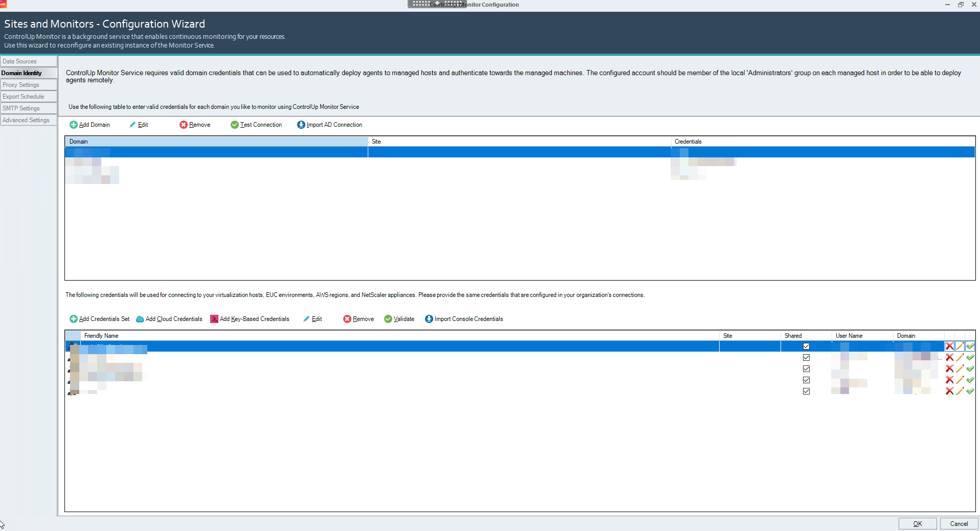The height and width of the screenshot is (531, 980).
Task: Click Domain column header in credentials table
Action: tap(919, 336)
